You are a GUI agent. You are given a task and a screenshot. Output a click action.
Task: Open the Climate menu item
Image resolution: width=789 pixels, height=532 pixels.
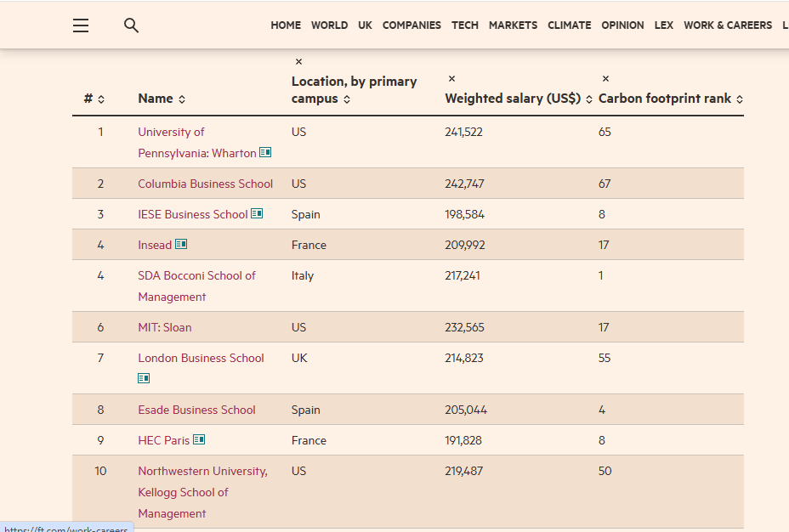coord(569,25)
